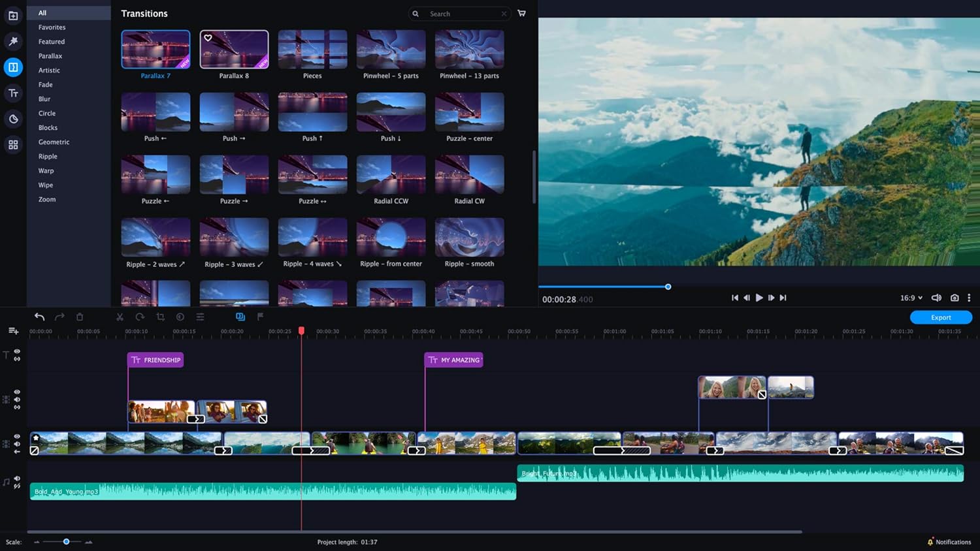
Task: Select the All transitions category
Action: (x=69, y=13)
